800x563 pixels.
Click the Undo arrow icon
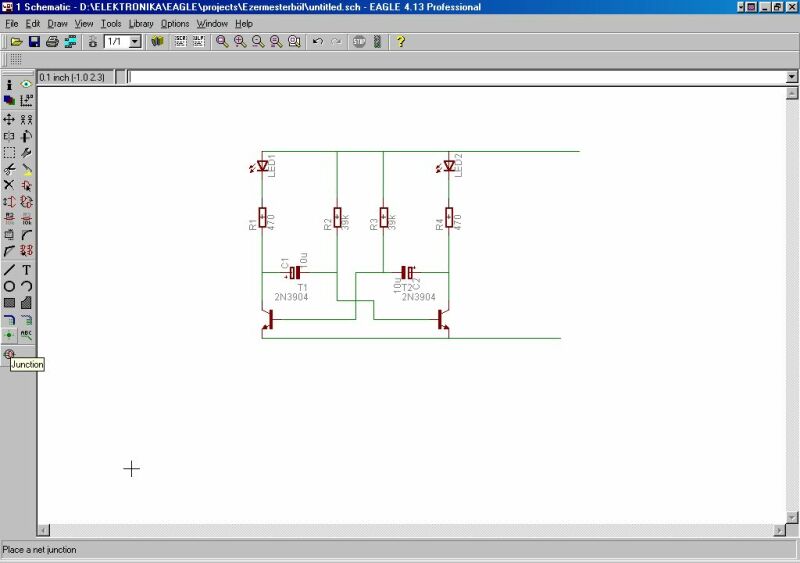pos(318,42)
